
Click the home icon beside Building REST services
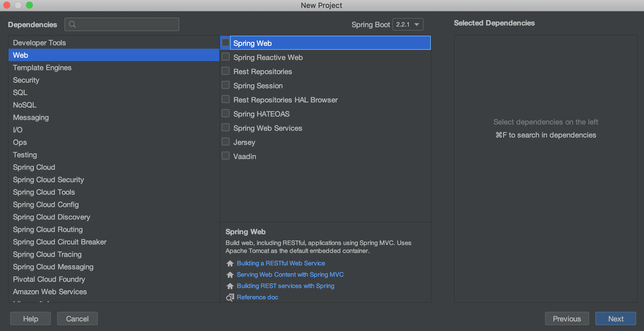[230, 286]
